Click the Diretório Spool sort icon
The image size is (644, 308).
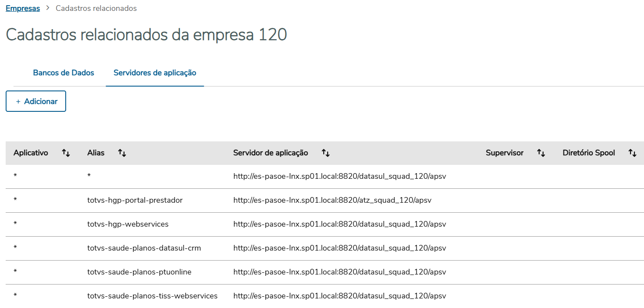click(x=632, y=153)
